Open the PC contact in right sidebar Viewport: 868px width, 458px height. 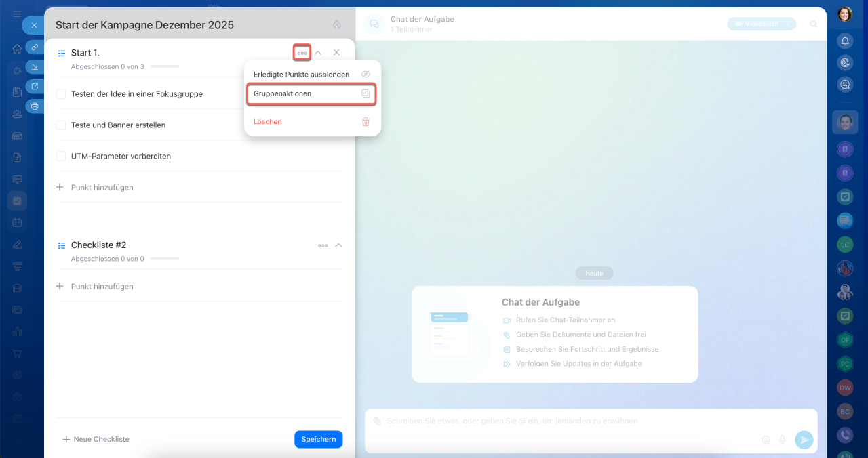click(x=845, y=364)
